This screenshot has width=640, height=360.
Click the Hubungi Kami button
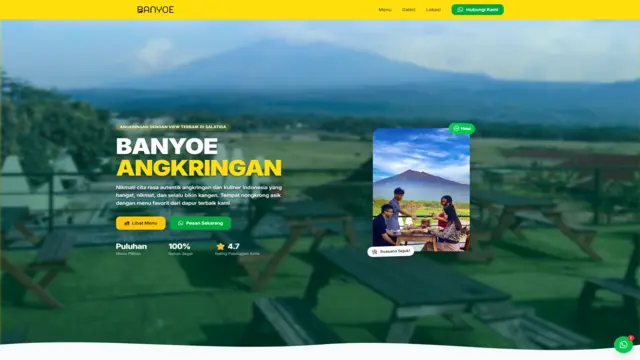(478, 9)
